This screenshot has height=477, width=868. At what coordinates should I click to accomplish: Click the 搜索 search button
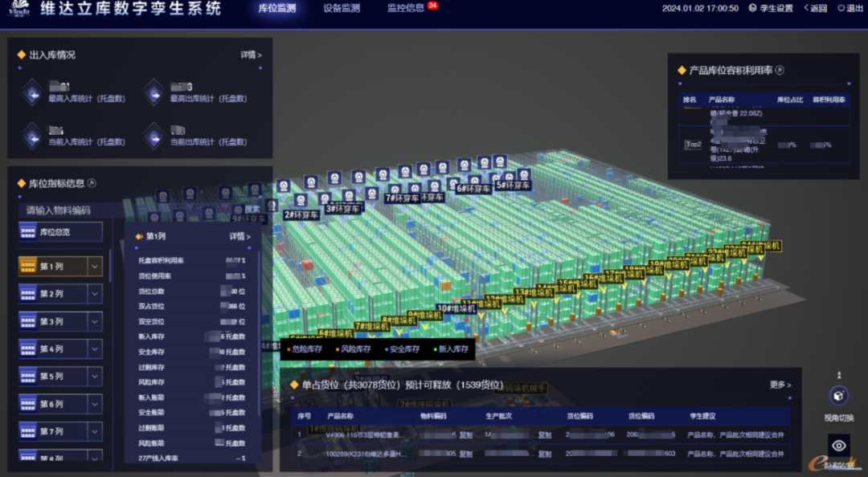point(252,209)
